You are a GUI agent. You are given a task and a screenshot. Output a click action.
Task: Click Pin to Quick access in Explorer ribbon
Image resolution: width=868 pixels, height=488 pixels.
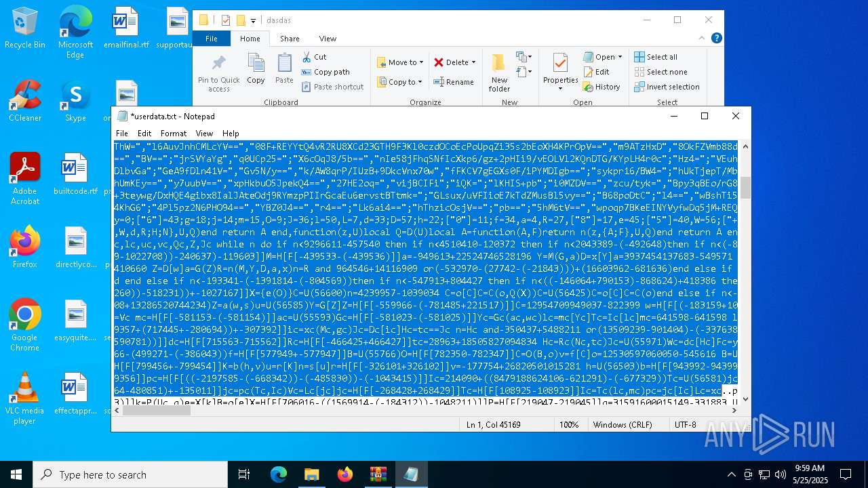(218, 73)
